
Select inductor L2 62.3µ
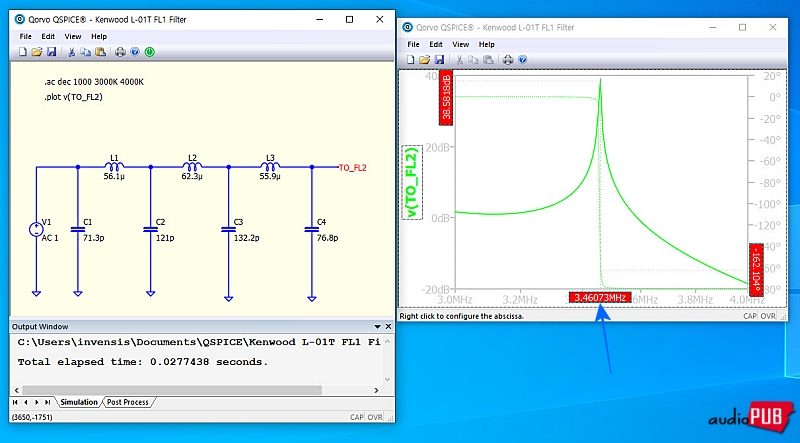coord(192,167)
